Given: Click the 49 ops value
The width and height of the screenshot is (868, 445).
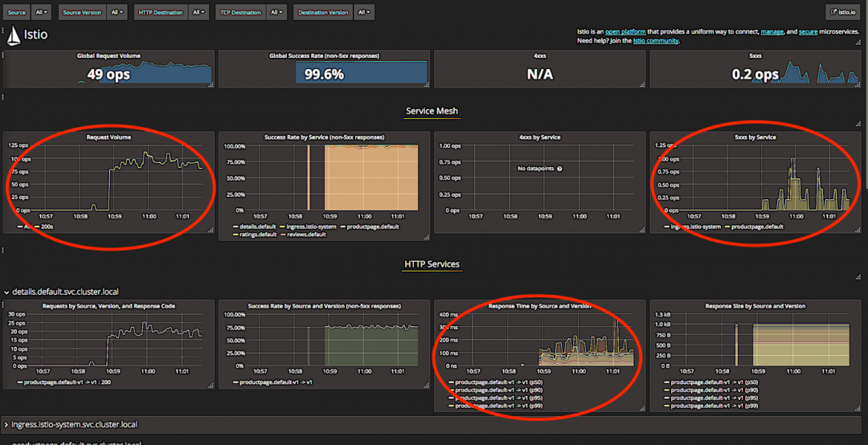Looking at the screenshot, I should click(108, 74).
